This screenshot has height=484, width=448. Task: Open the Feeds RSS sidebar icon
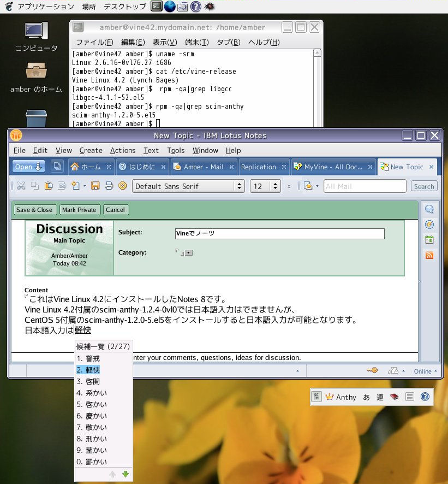tap(429, 255)
